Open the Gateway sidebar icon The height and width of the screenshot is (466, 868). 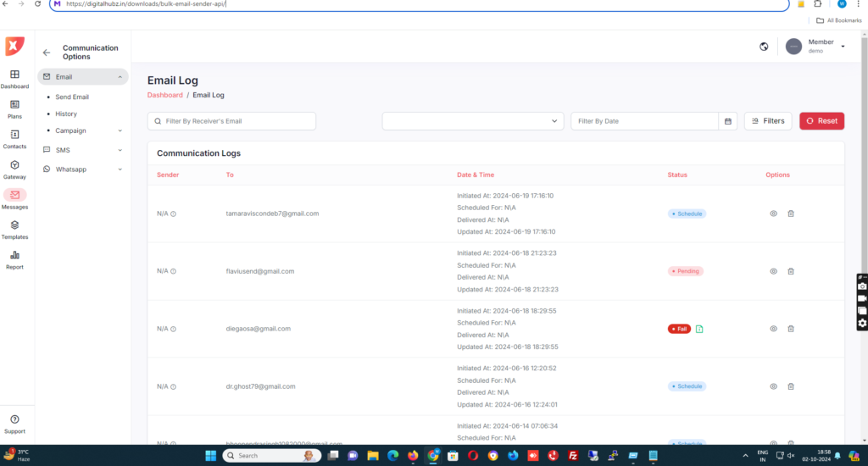pyautogui.click(x=14, y=165)
